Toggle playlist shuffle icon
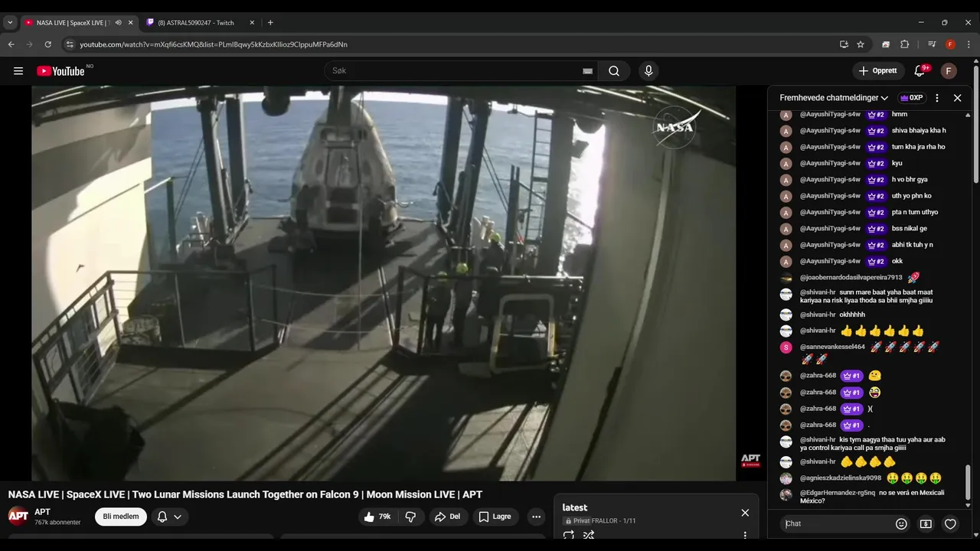980x551 pixels. tap(589, 536)
